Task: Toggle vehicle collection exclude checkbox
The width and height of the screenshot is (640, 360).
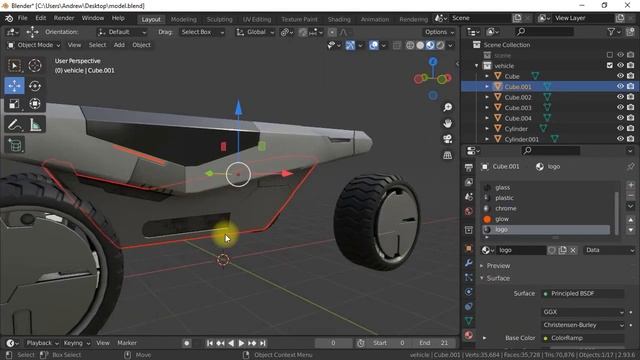Action: (x=610, y=65)
